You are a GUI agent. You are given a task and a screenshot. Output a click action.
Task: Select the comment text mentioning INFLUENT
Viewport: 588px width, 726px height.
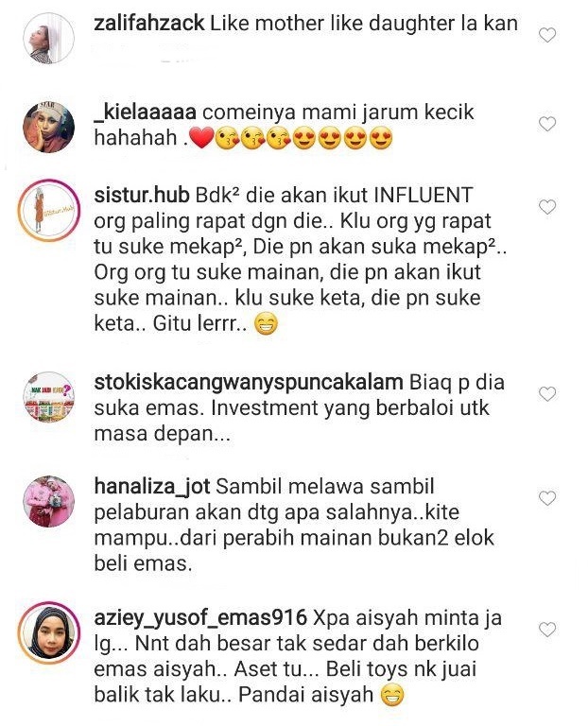(x=301, y=259)
